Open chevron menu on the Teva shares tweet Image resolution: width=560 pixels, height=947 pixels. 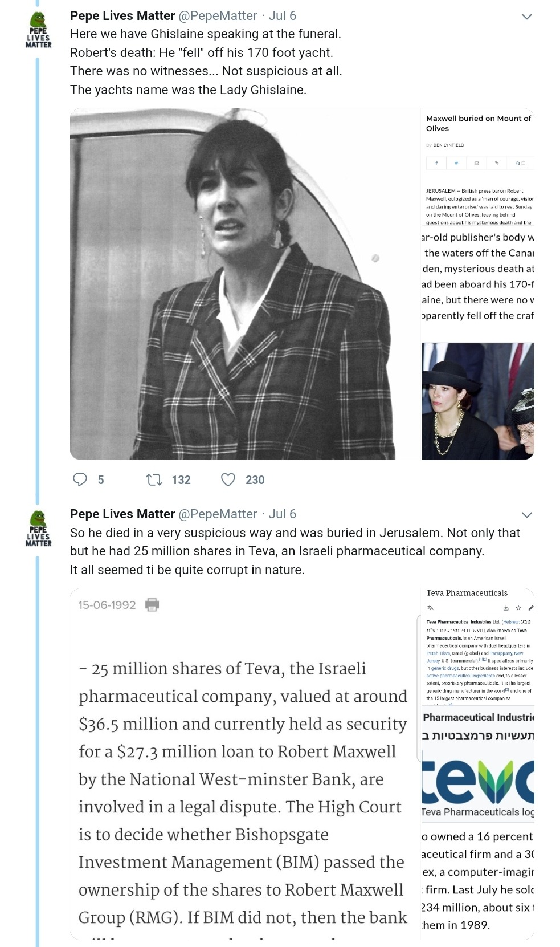pyautogui.click(x=527, y=515)
